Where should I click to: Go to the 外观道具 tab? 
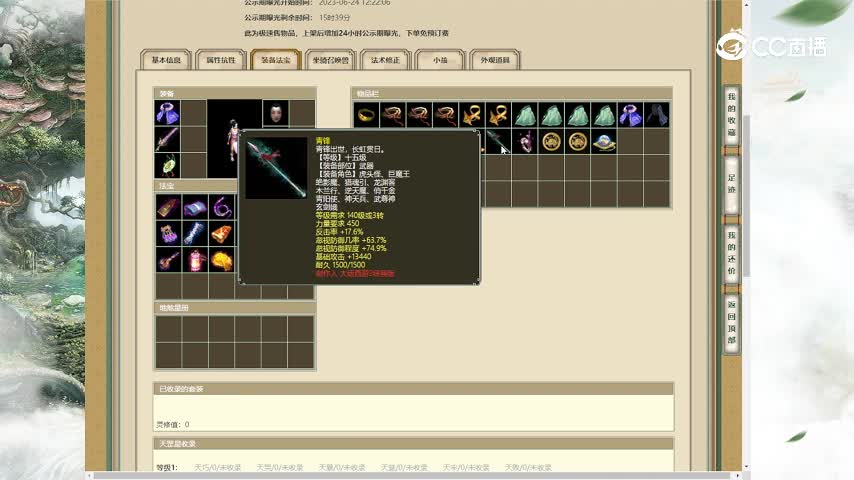click(x=495, y=60)
